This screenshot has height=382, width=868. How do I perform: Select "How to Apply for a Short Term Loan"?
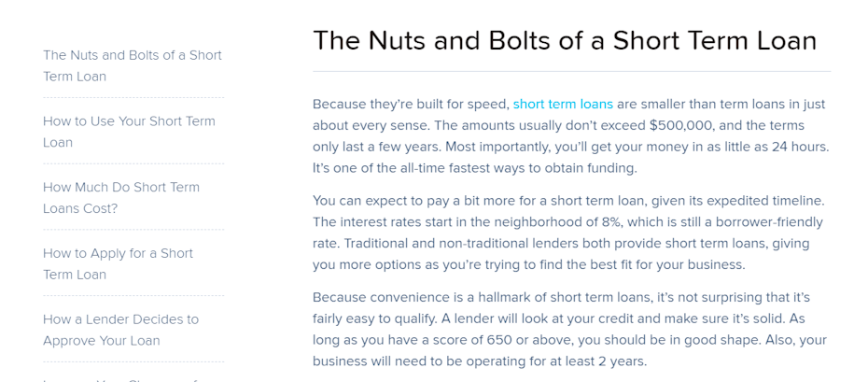pos(118,263)
